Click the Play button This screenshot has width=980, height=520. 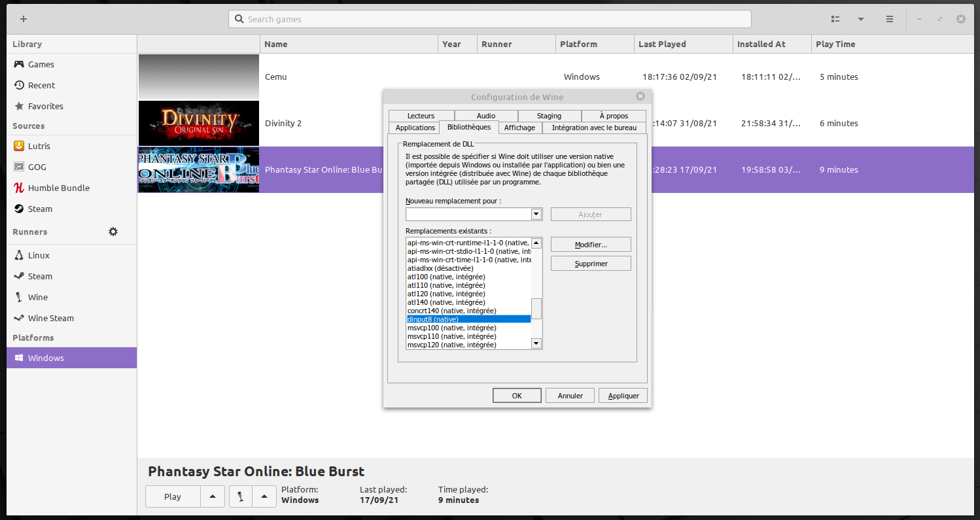173,496
